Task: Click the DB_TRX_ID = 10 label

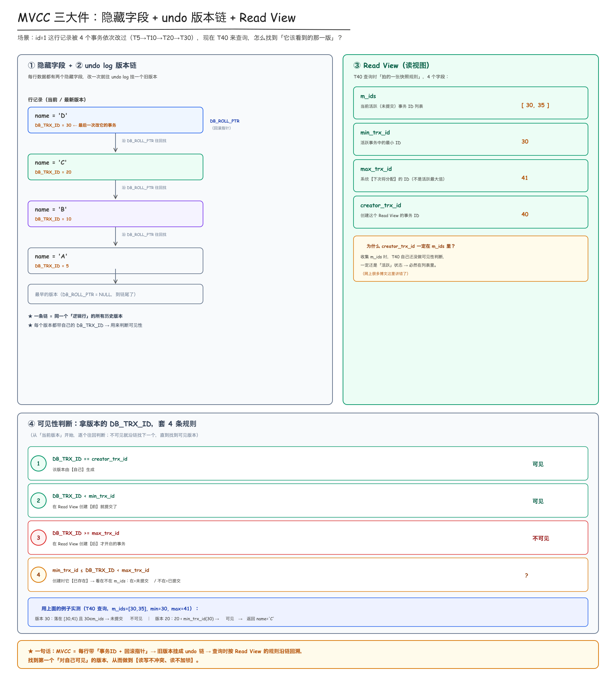Action: point(53,219)
